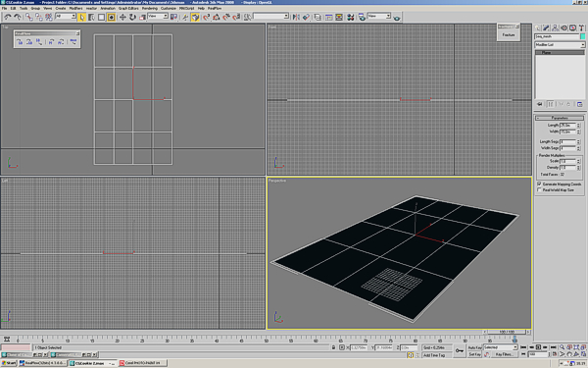Toggle Real-World Map Size checkbox

click(x=539, y=190)
